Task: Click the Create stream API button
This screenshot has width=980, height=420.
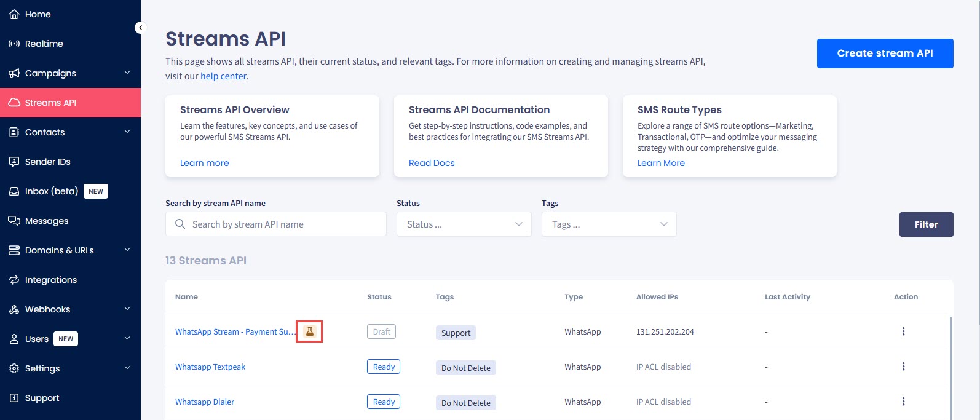Action: [885, 53]
